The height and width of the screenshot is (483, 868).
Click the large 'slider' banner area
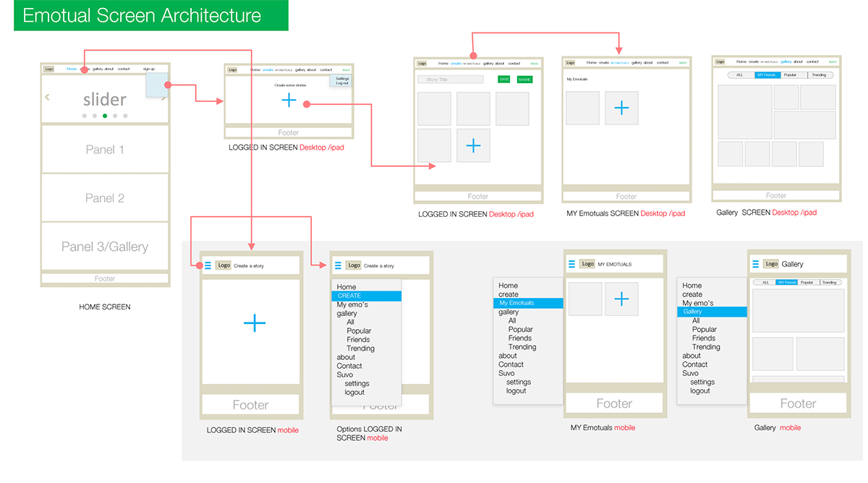105,99
